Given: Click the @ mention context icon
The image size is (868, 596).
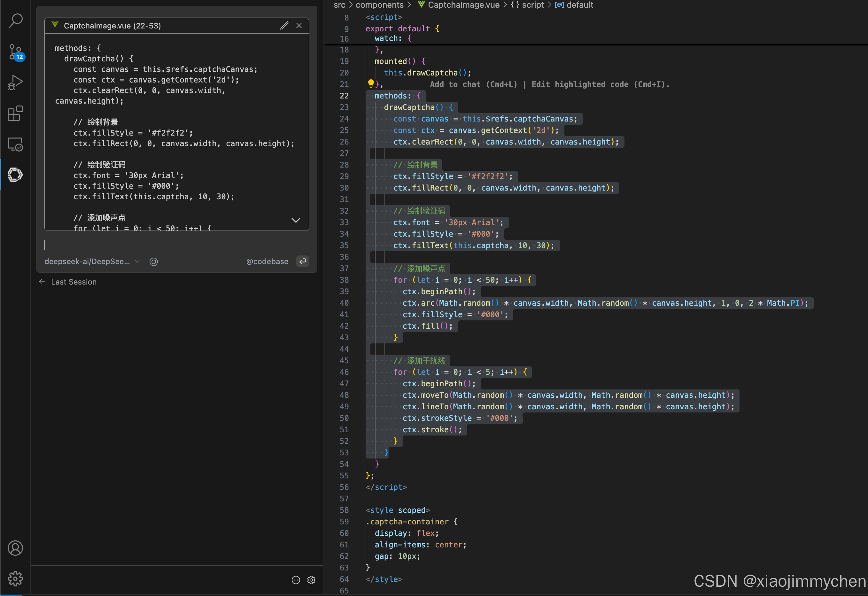Looking at the screenshot, I should [153, 262].
